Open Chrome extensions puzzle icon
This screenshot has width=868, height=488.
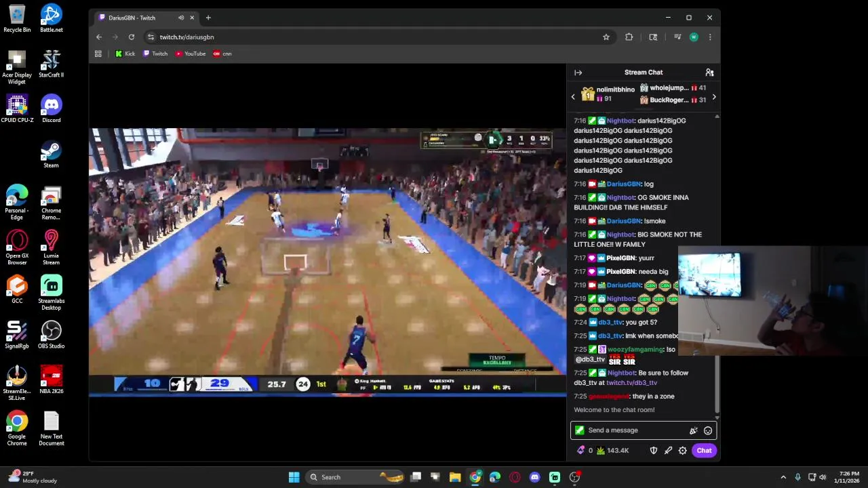tap(629, 37)
